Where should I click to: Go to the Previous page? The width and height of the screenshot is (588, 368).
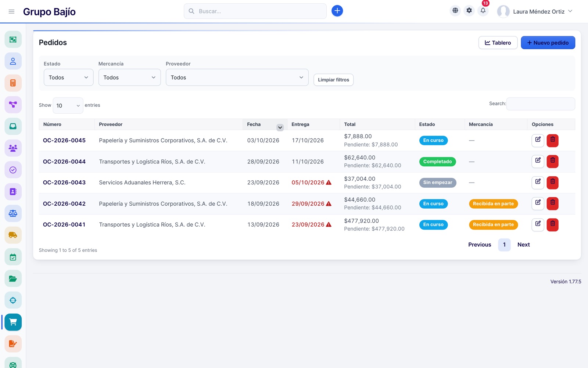480,245
